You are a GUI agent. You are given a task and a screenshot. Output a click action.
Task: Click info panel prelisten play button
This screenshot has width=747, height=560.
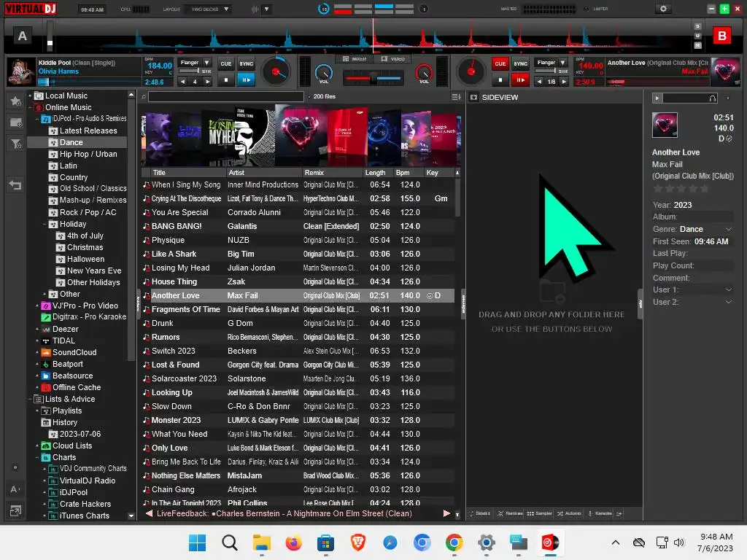click(x=657, y=98)
